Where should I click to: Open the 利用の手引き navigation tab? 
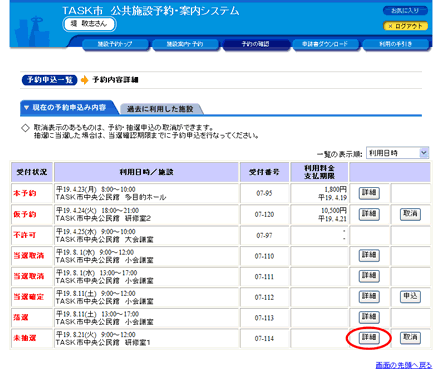pyautogui.click(x=395, y=44)
